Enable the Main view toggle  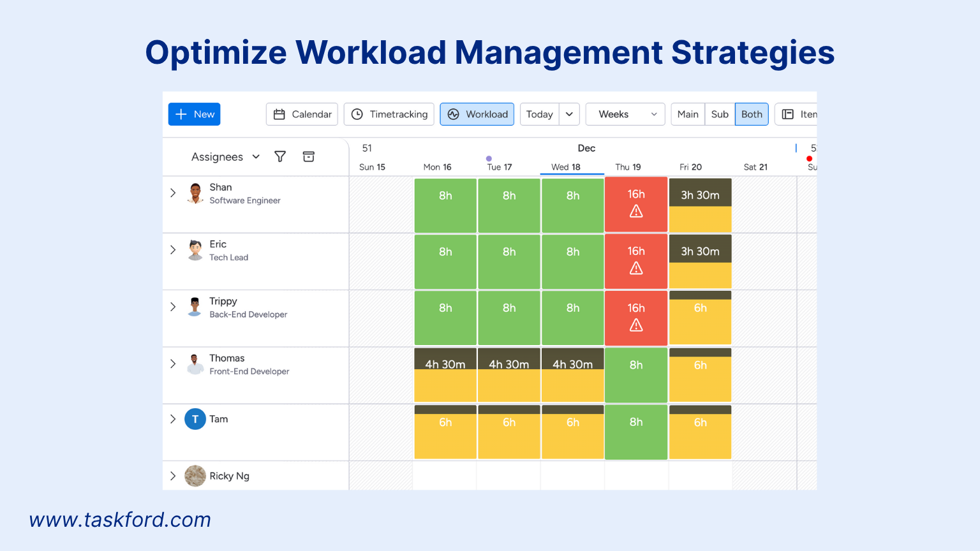(x=687, y=114)
